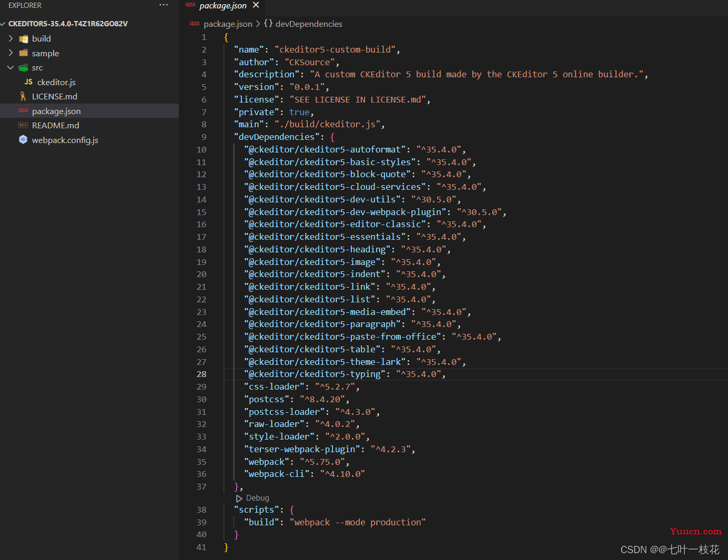Select the sample folder name
This screenshot has height=560, width=728.
tap(45, 53)
